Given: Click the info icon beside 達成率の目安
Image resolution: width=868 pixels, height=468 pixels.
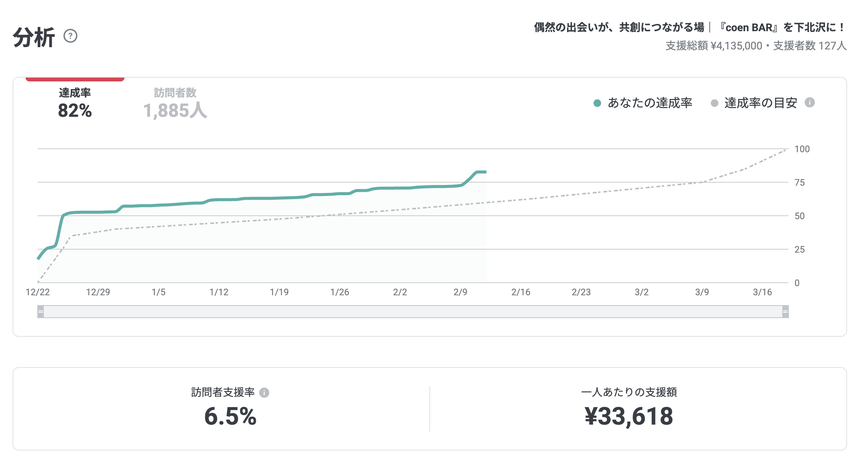Looking at the screenshot, I should (x=810, y=103).
